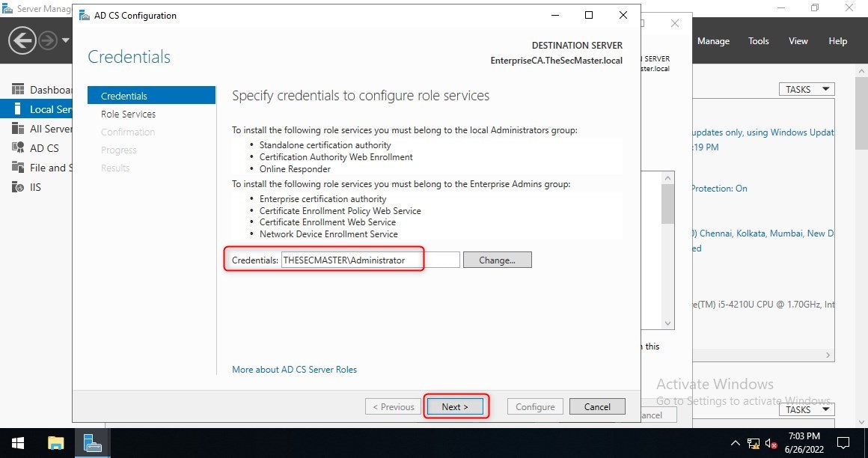Viewport: 868px width, 458px height.
Task: Select All Servers icon in Server Manager sidebar
Action: click(18, 129)
